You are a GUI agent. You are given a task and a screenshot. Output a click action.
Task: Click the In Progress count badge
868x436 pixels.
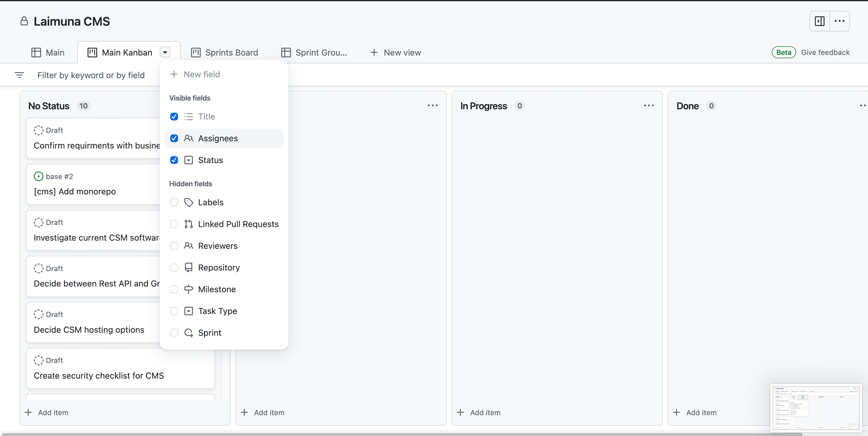point(520,106)
